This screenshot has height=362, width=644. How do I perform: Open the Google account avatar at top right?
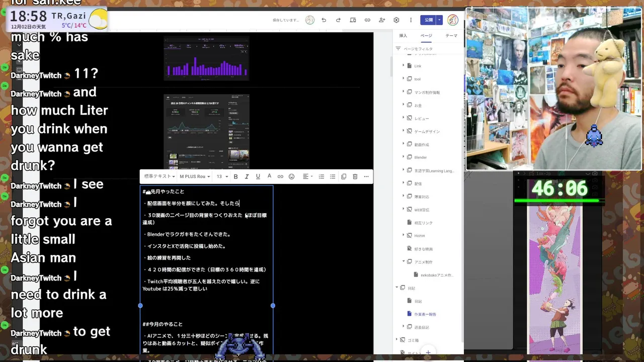(453, 20)
